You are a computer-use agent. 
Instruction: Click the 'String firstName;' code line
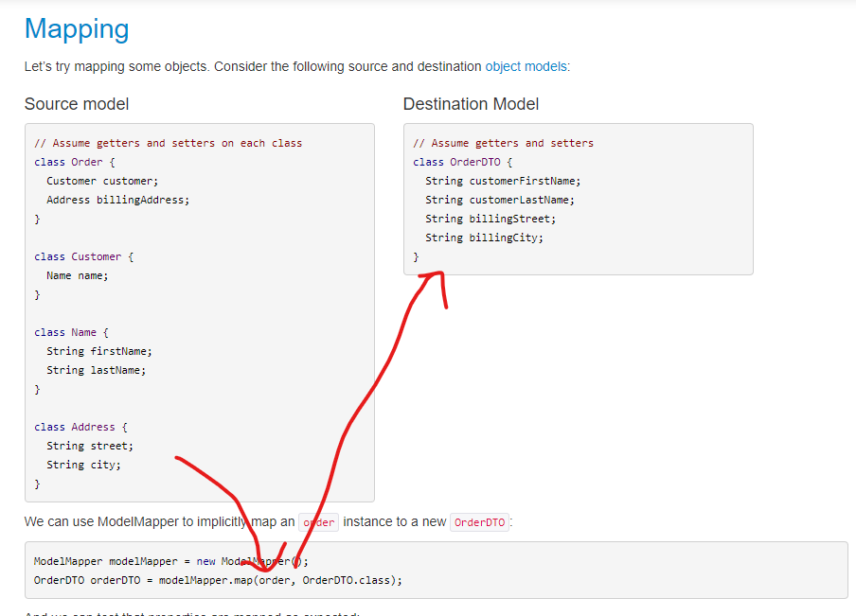[99, 351]
